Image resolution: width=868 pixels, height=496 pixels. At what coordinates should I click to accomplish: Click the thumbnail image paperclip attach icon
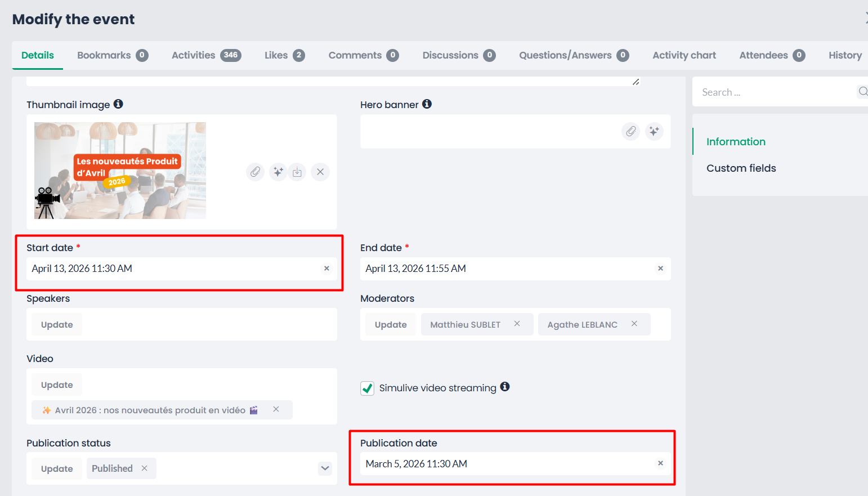pyautogui.click(x=255, y=172)
